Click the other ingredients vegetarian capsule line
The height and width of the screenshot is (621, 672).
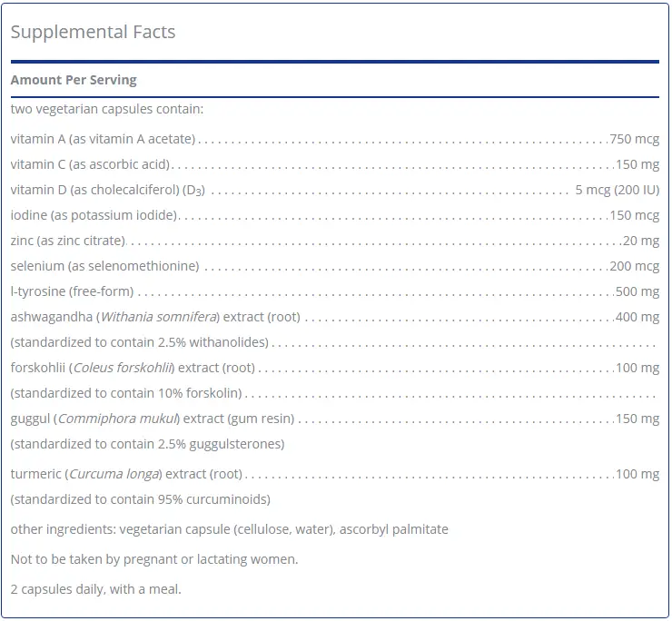click(229, 529)
